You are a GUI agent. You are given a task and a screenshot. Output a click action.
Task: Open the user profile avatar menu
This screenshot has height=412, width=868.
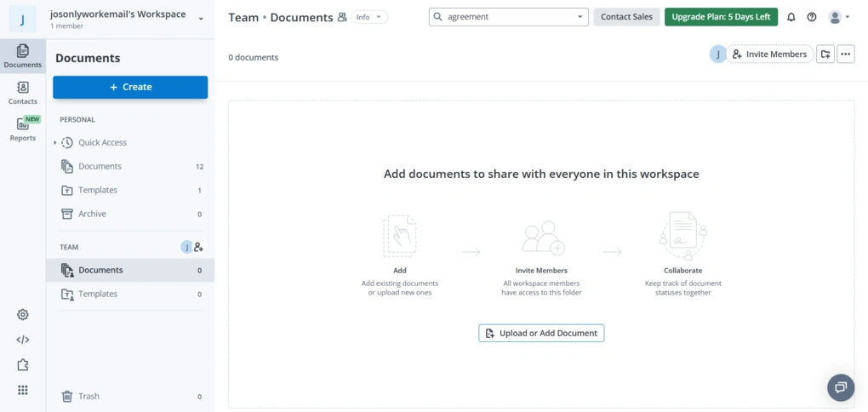click(838, 17)
